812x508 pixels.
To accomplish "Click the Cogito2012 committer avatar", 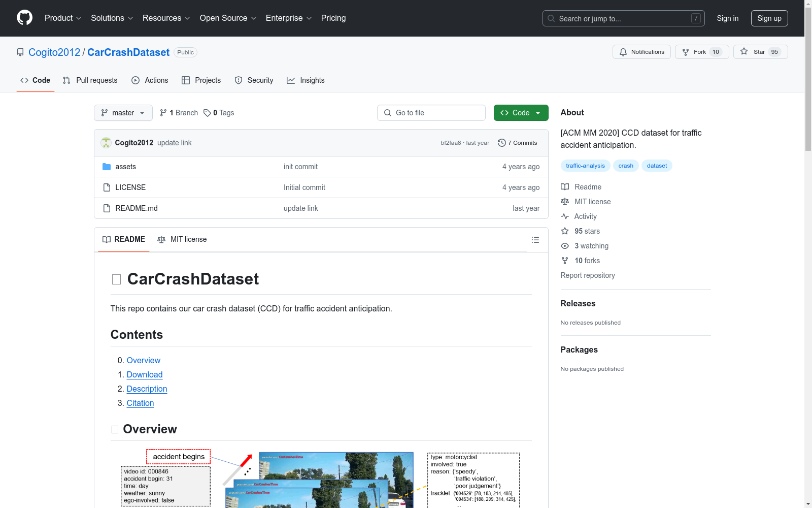I will click(106, 143).
